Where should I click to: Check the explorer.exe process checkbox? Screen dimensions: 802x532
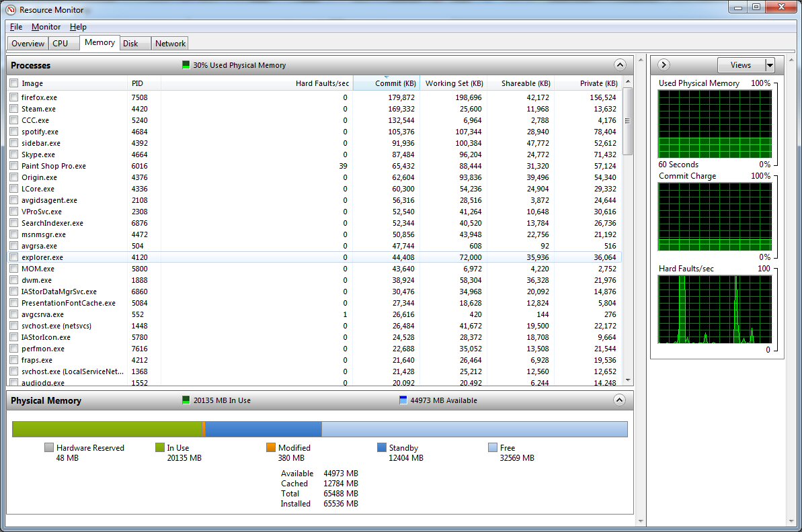(x=14, y=257)
